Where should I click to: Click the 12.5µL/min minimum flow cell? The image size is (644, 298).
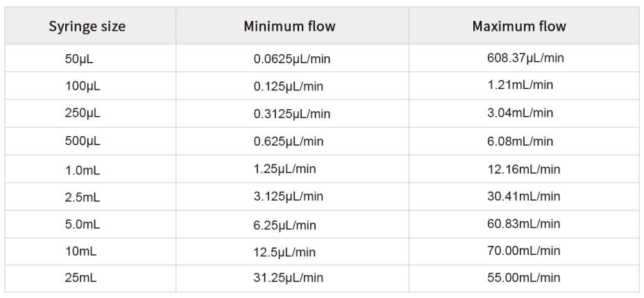285,252
